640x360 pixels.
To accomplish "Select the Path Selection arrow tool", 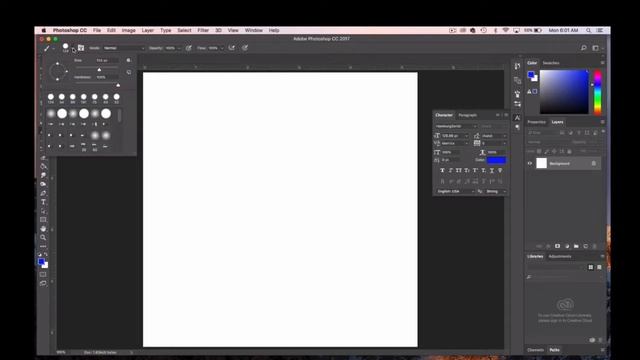I will (x=43, y=211).
